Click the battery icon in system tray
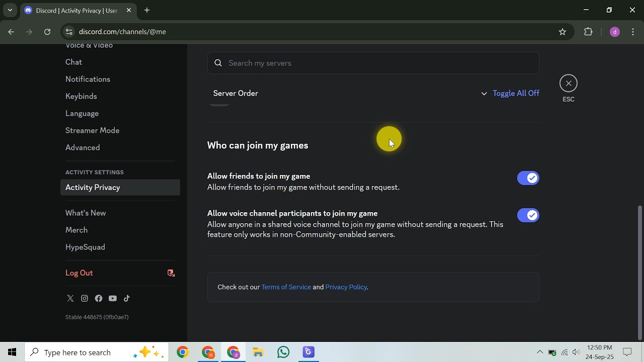Viewport: 644px width, 362px height. coord(552,352)
